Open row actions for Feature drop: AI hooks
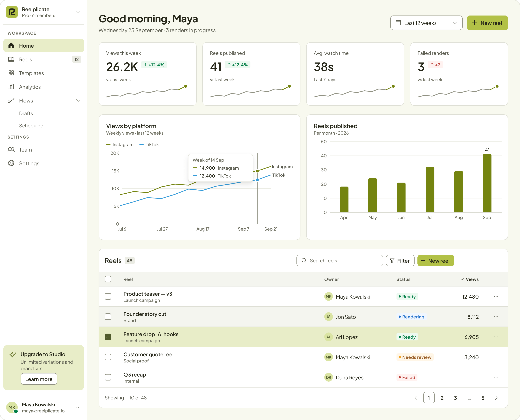This screenshot has width=520, height=420. (x=496, y=337)
